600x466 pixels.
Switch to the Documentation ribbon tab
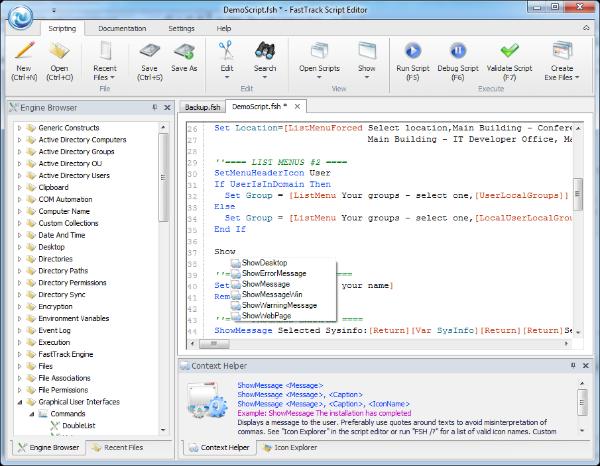(x=121, y=28)
